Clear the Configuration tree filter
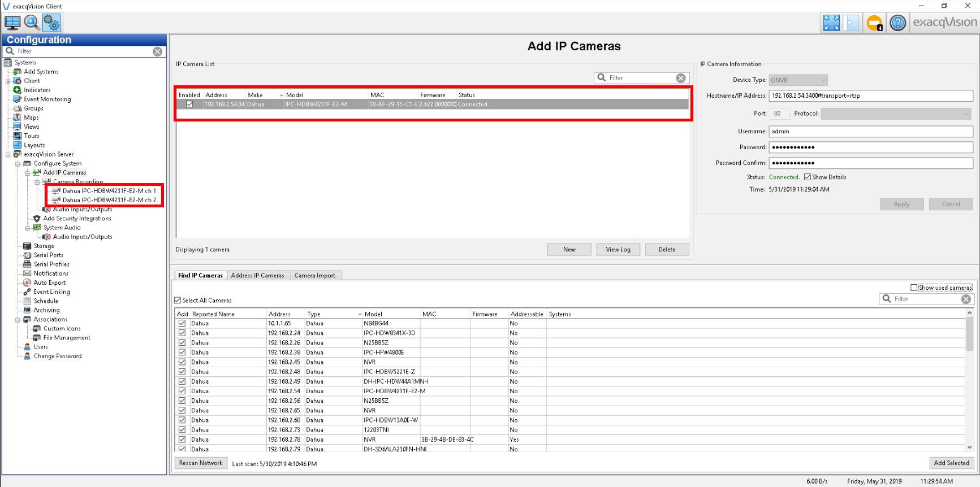Screen dimensions: 980x487 pos(157,51)
